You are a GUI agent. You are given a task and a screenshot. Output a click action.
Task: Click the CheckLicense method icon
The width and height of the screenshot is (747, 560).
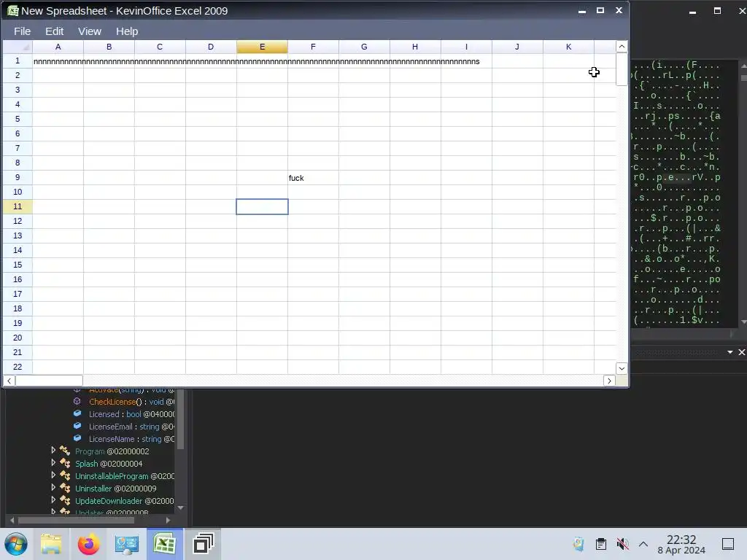coord(77,401)
